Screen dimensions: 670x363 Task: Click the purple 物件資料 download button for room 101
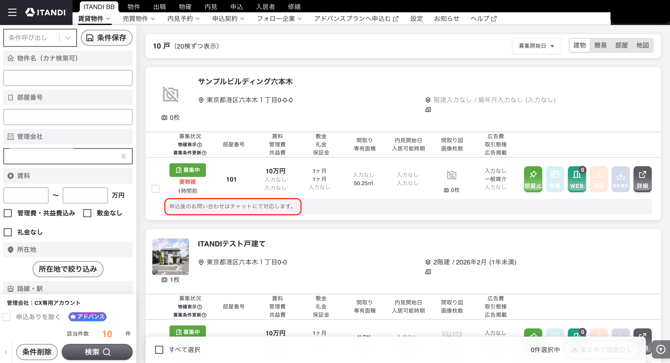pyautogui.click(x=620, y=179)
